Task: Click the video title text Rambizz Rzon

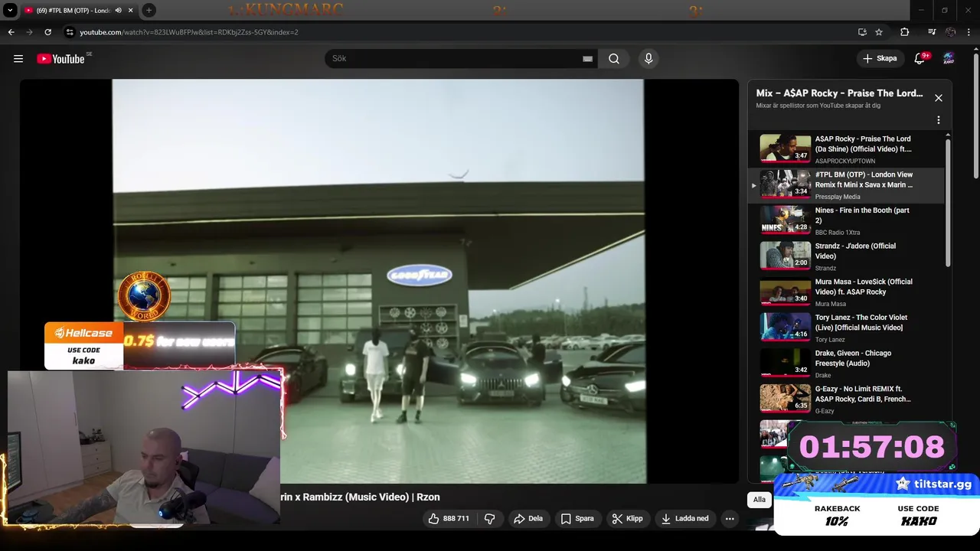Action: [x=360, y=497]
